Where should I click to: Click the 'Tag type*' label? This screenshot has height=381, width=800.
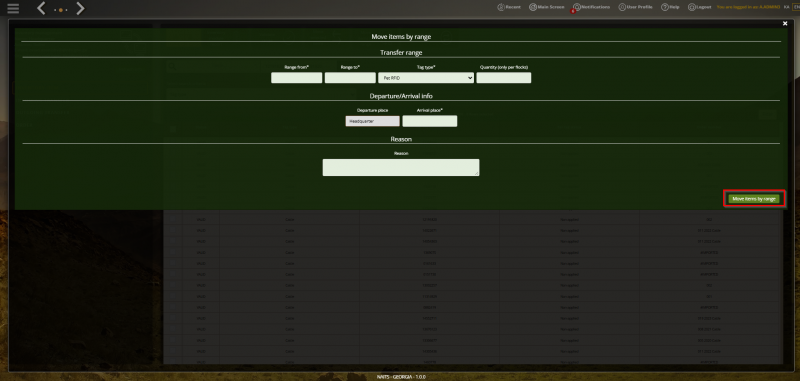(x=426, y=67)
